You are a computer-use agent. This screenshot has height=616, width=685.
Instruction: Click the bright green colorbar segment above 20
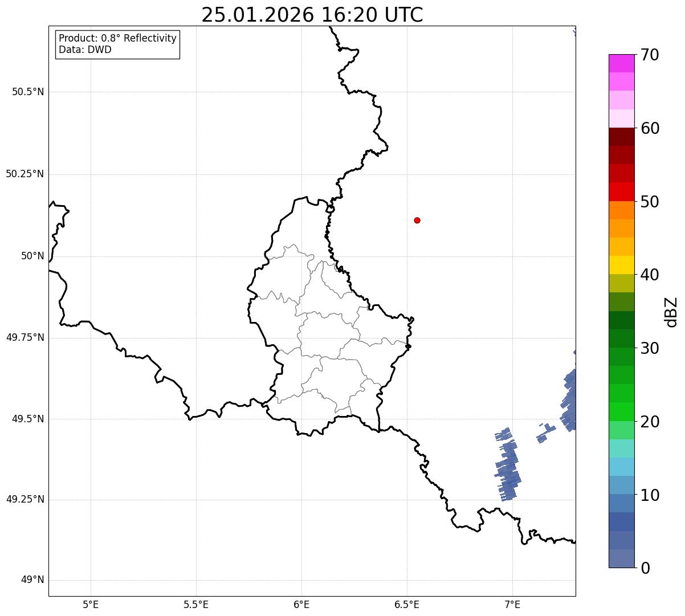621,411
